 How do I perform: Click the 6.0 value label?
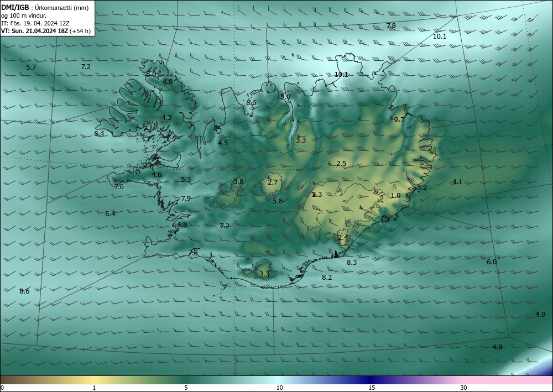pyautogui.click(x=492, y=262)
